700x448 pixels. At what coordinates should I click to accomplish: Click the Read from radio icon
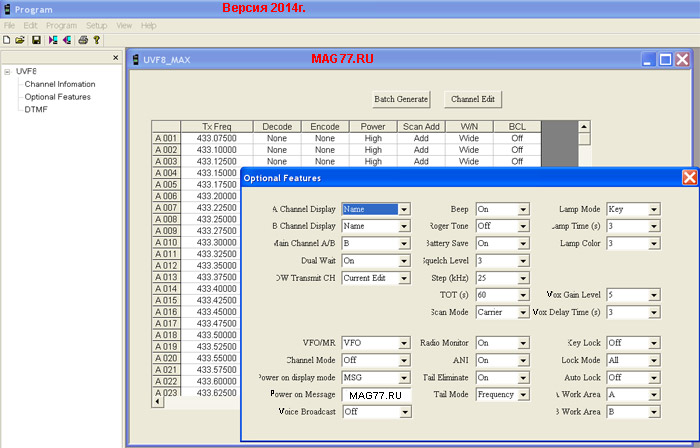(52, 40)
